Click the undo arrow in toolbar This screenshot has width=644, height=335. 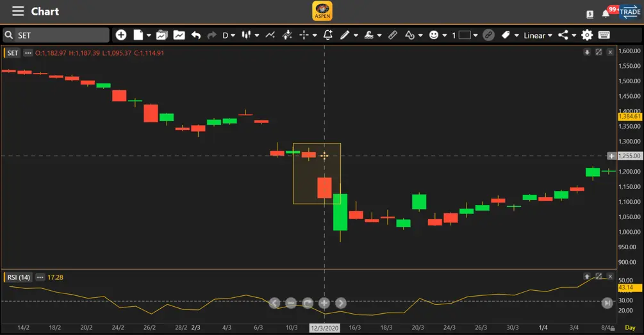click(196, 35)
